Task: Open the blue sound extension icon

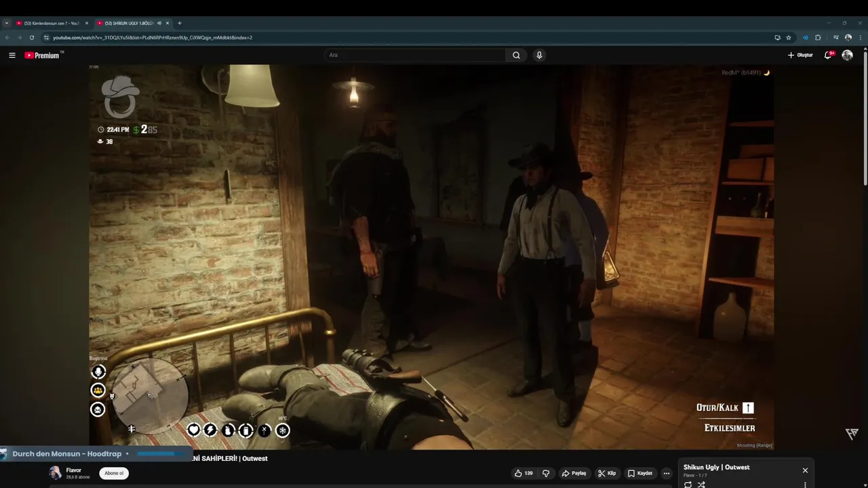Action: click(x=806, y=37)
